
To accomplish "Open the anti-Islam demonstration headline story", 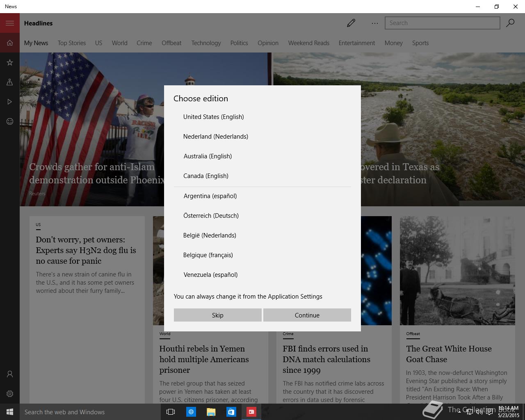I will tap(96, 173).
